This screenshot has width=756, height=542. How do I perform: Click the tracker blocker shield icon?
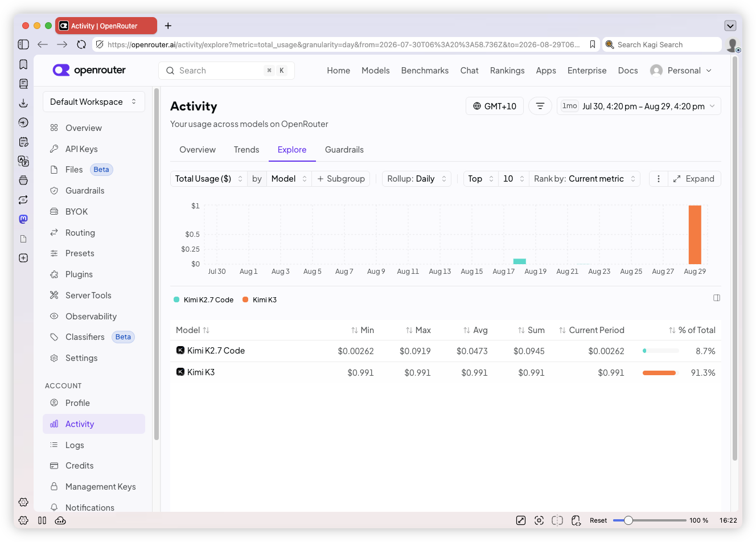point(99,44)
